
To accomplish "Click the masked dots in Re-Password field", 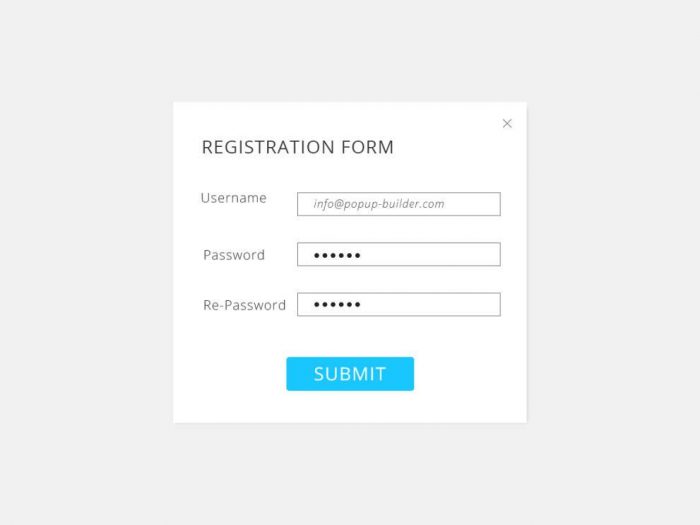I will [337, 305].
